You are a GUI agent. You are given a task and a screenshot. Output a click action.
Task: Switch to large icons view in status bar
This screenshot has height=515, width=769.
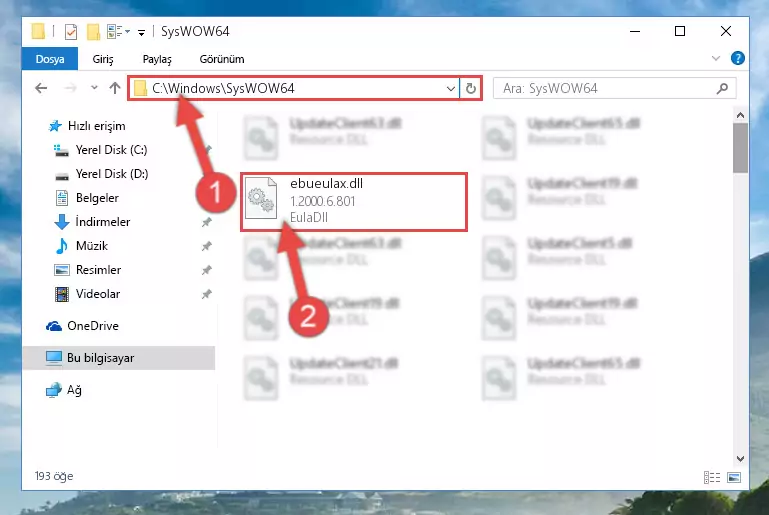(x=734, y=477)
